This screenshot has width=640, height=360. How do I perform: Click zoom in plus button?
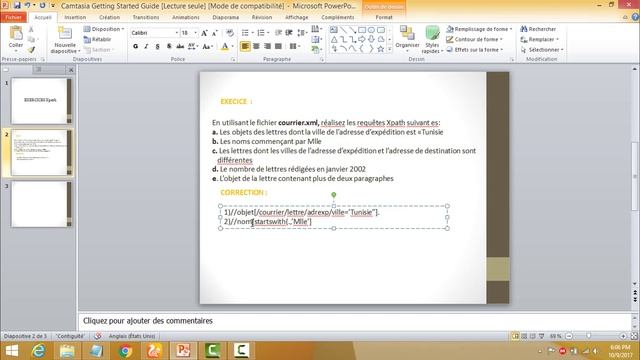(x=623, y=336)
